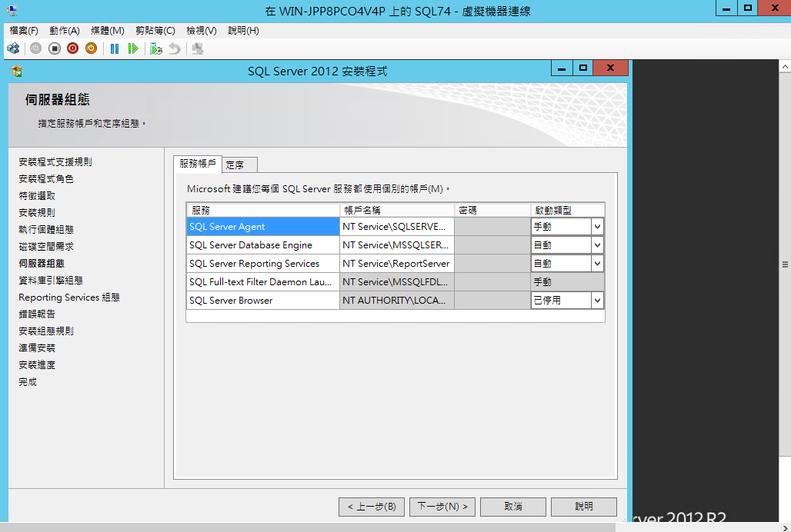Pause the virtual machine with the blue pause icon

[115, 49]
